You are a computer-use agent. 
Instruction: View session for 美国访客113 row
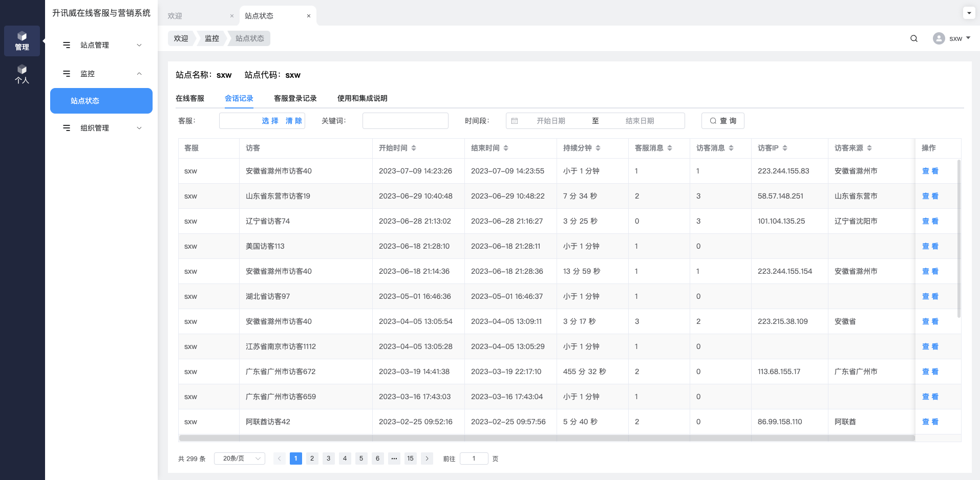click(930, 246)
